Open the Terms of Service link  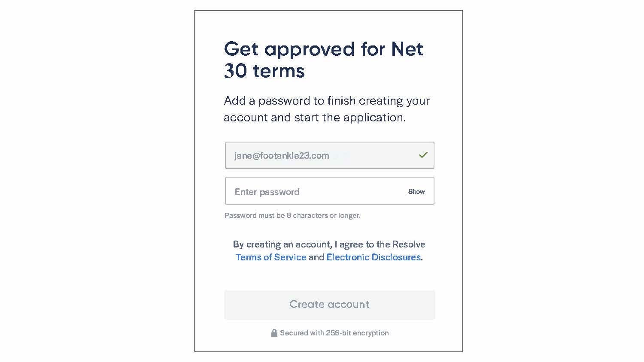[x=271, y=257]
